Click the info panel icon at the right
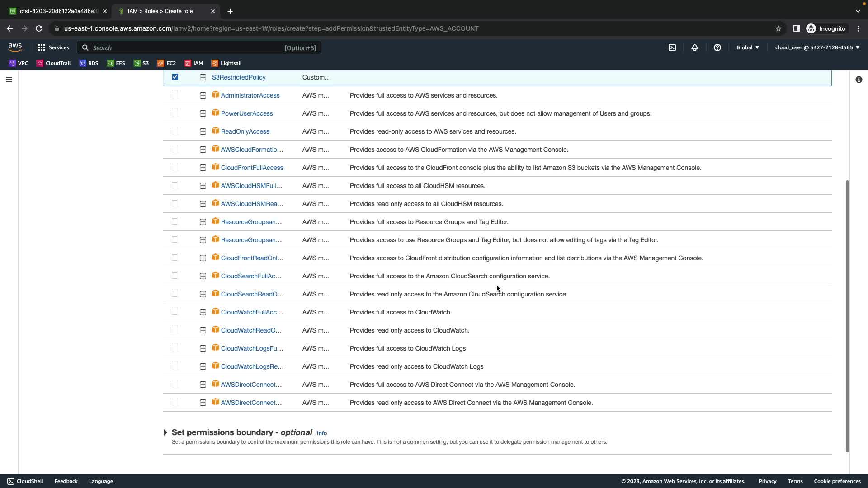The image size is (868, 488). (x=859, y=80)
